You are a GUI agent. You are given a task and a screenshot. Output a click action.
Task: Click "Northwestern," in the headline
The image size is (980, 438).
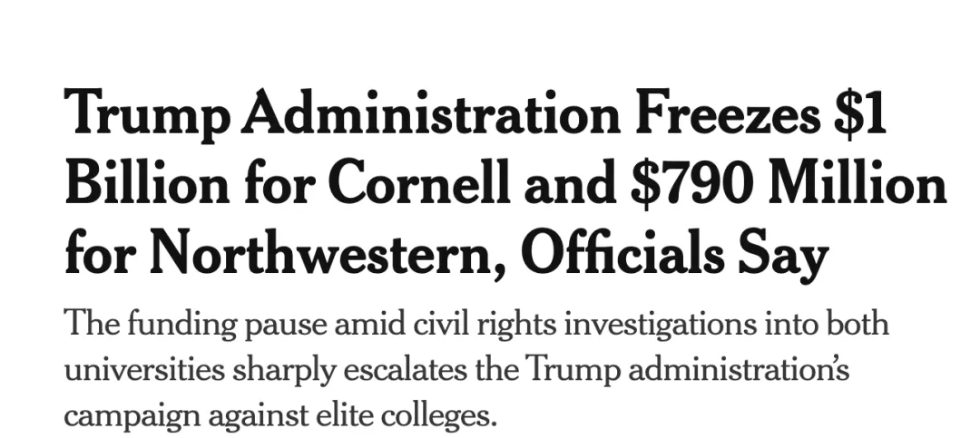click(x=328, y=254)
